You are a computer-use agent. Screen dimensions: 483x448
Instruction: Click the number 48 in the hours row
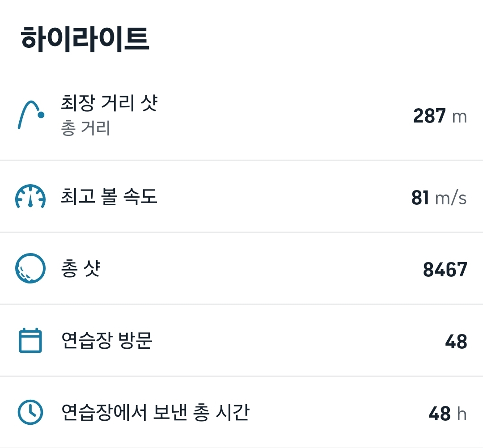[439, 414]
